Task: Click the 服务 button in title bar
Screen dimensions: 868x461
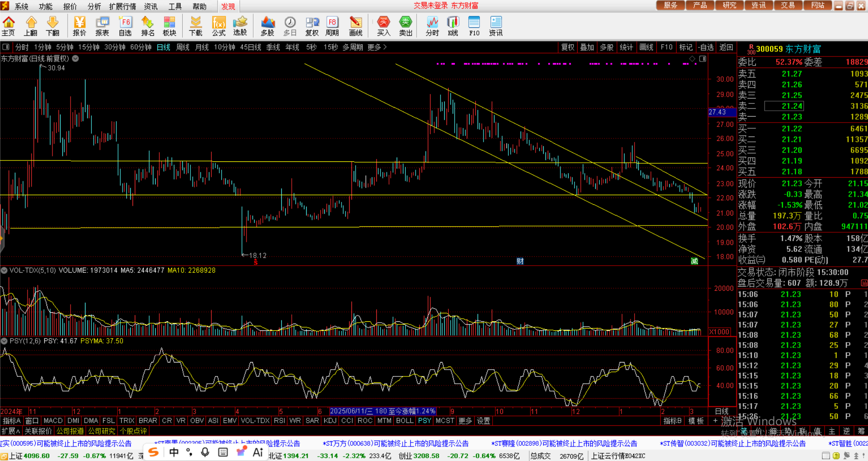Action: (670, 5)
